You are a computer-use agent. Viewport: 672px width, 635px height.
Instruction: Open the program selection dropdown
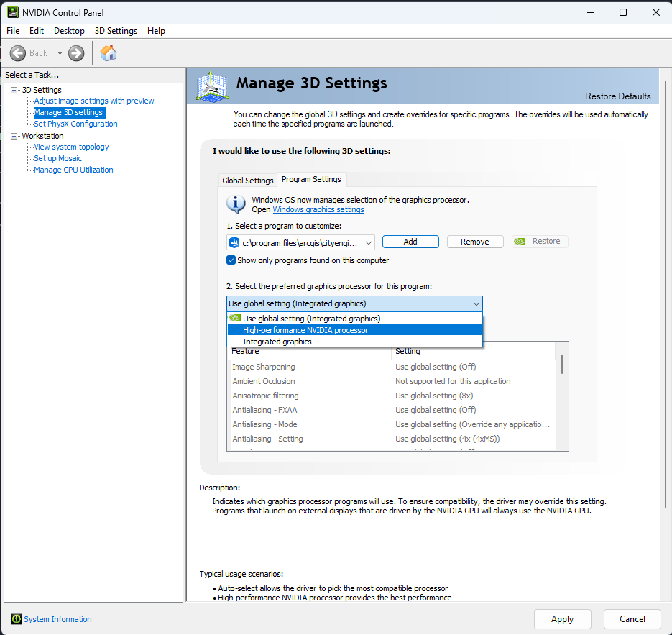(369, 242)
